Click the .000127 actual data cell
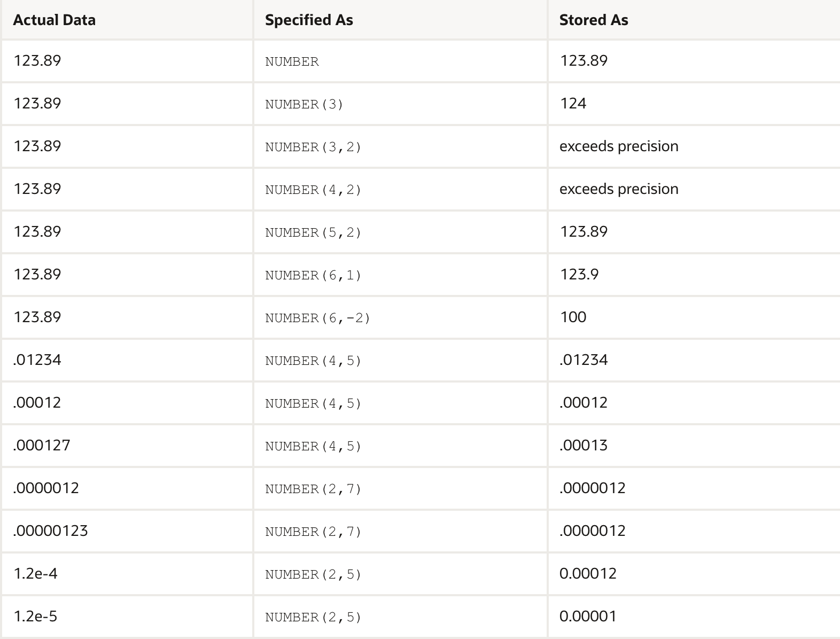 (42, 445)
